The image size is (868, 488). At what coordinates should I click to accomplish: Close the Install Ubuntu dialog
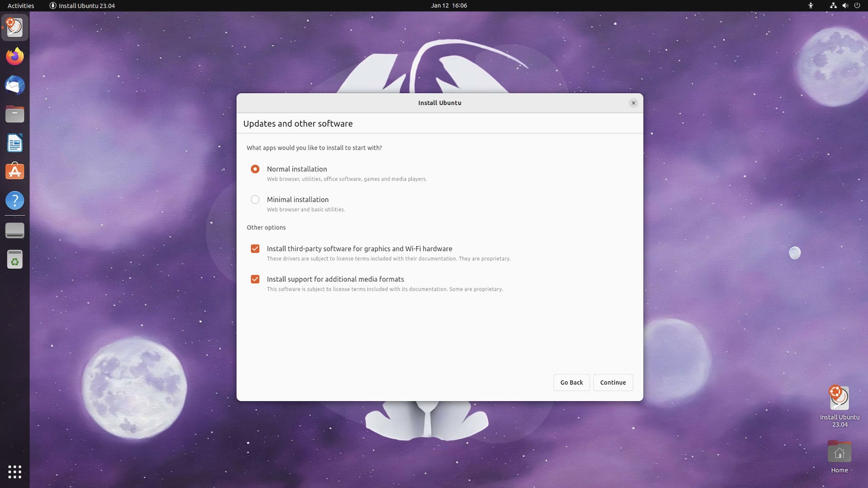(633, 103)
